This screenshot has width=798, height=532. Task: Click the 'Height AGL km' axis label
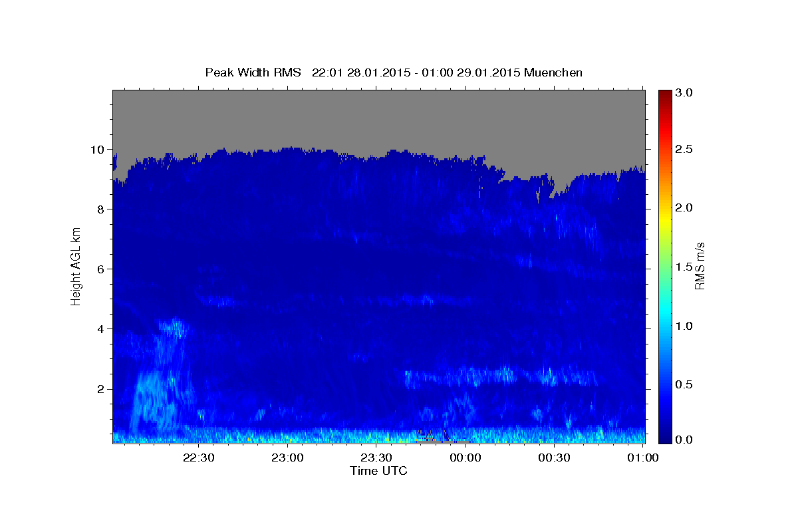(x=76, y=266)
